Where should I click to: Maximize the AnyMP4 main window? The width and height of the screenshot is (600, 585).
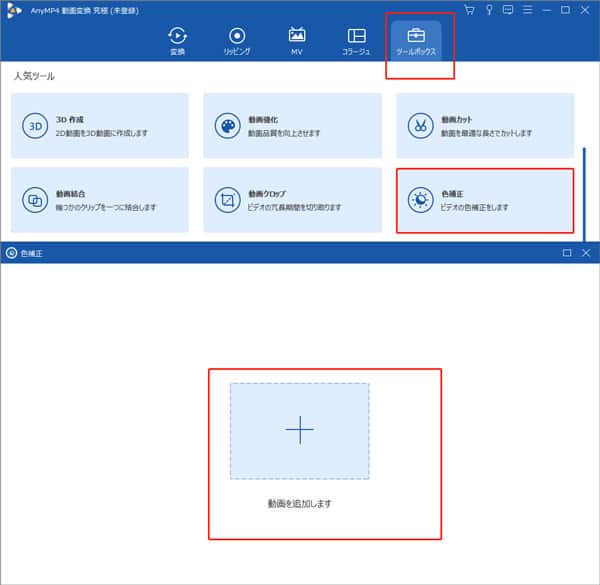point(565,10)
